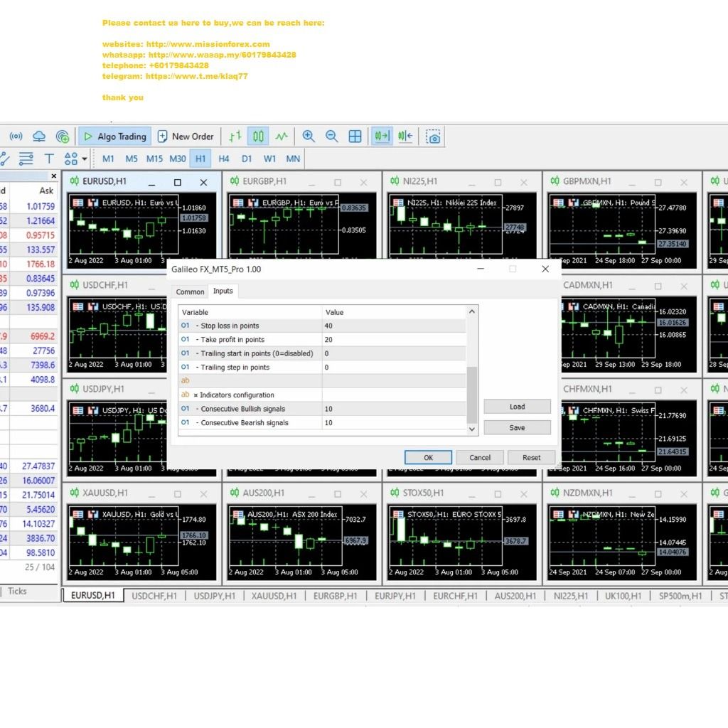
Task: Switch chart to line chart style
Action: coord(282,136)
